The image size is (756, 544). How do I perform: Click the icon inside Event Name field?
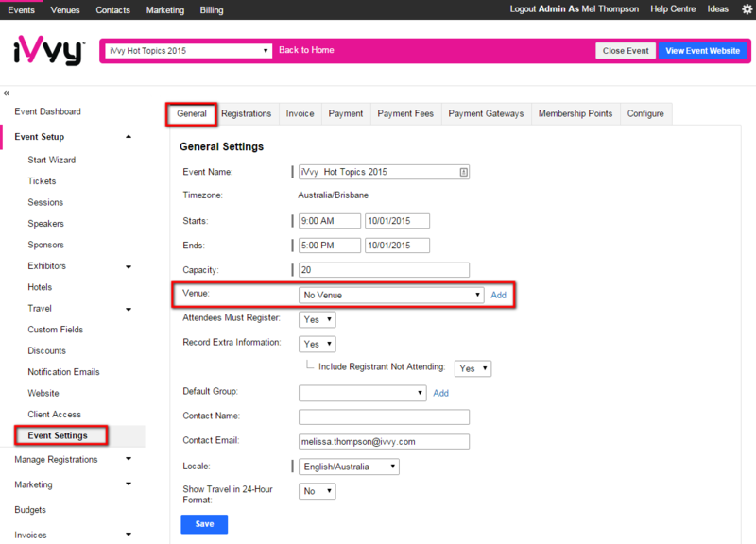pyautogui.click(x=463, y=172)
